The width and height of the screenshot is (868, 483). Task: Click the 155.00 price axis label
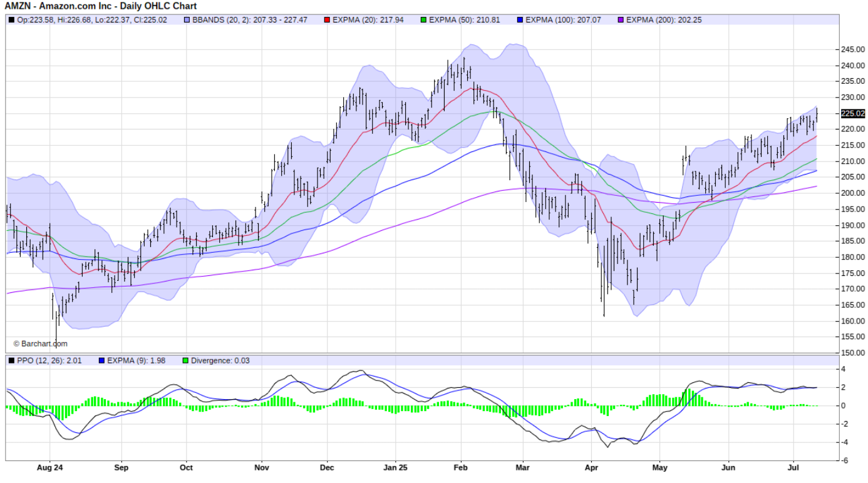pos(854,337)
